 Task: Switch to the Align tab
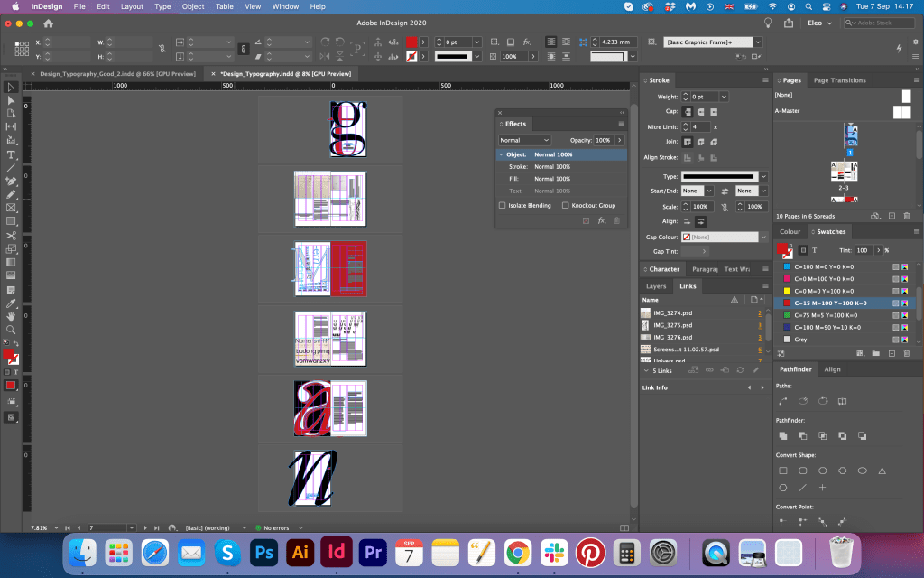[832, 369]
